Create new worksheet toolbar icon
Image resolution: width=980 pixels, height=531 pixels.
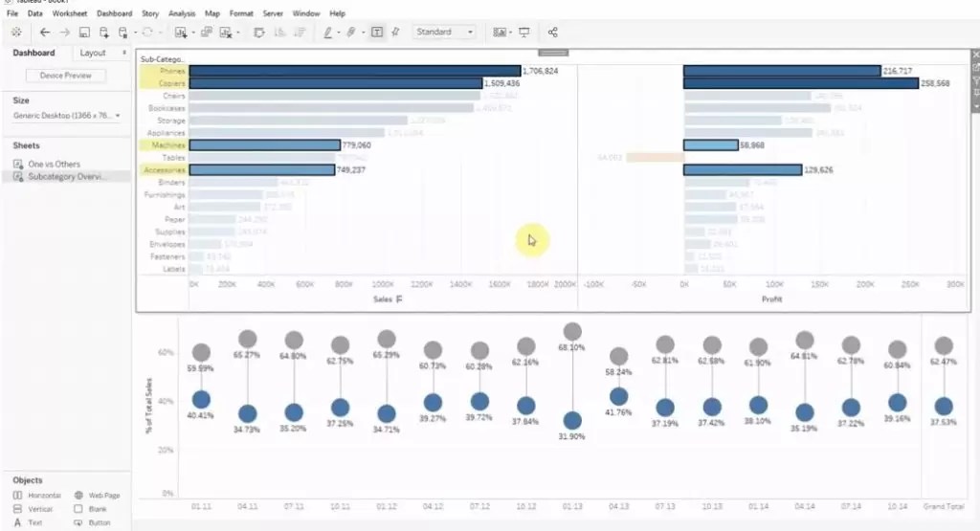point(181,32)
